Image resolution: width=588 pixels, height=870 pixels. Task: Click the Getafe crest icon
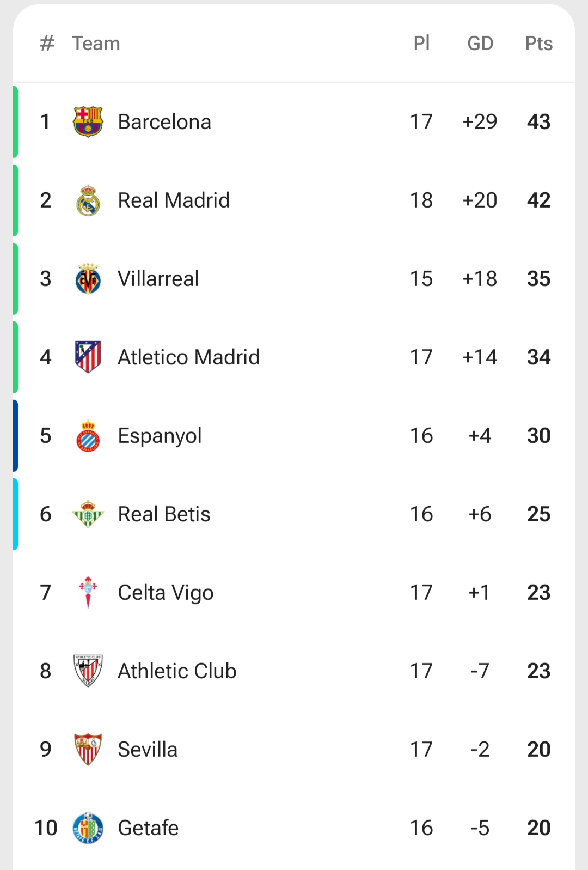pyautogui.click(x=88, y=828)
